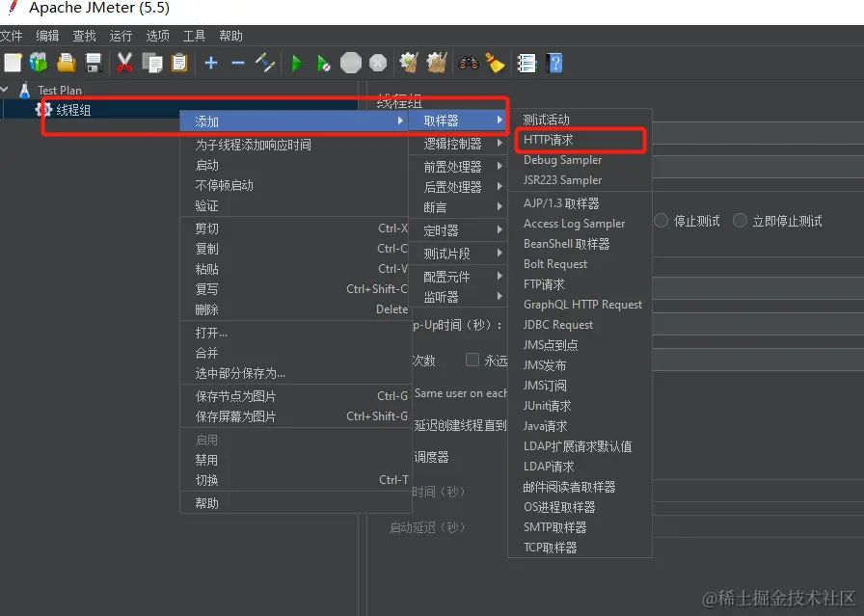The image size is (864, 616).
Task: Click the Toggle enable/disable icon
Action: pos(265,63)
